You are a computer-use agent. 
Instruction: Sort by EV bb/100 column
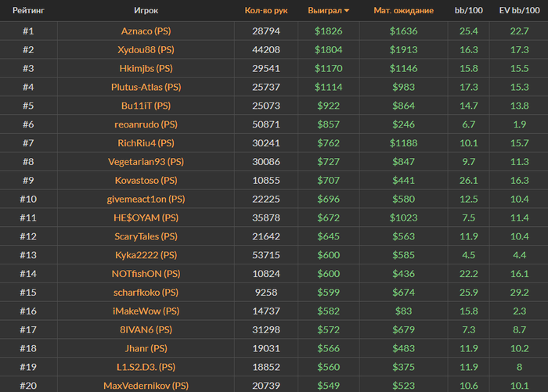[x=518, y=11]
